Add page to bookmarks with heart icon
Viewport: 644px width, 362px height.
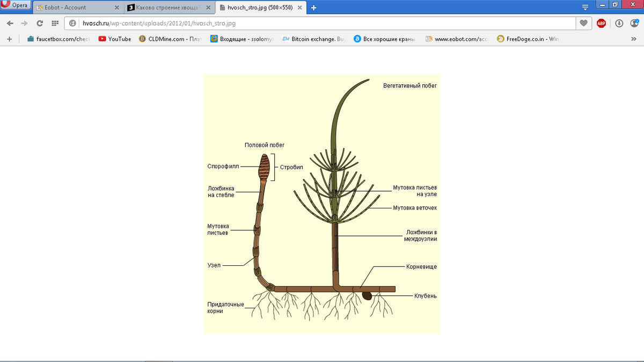(x=583, y=23)
